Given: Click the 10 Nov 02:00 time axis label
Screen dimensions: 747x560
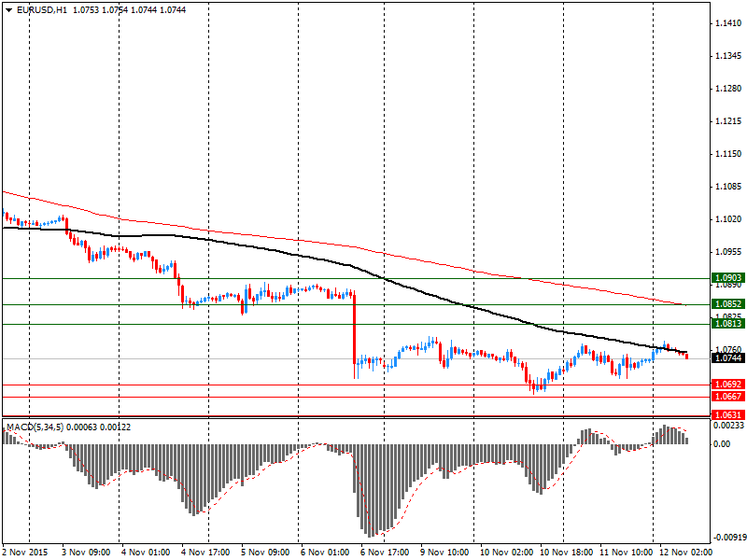Looking at the screenshot, I should click(x=506, y=553).
